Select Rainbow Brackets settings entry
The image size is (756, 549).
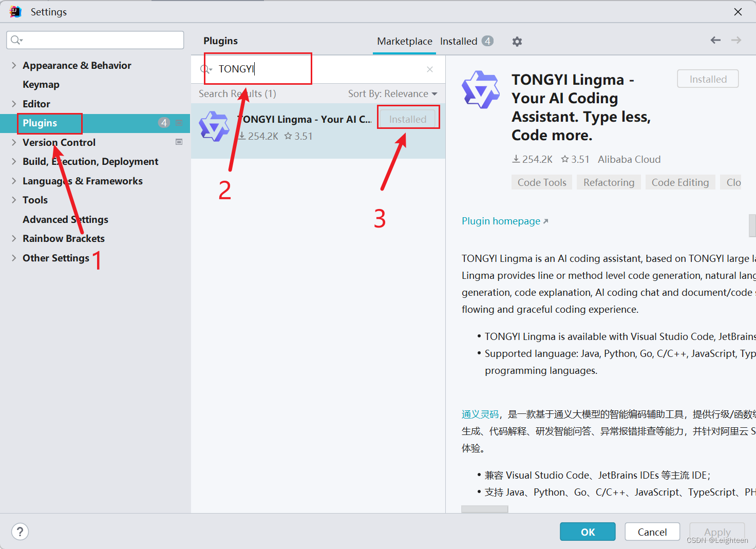[64, 238]
